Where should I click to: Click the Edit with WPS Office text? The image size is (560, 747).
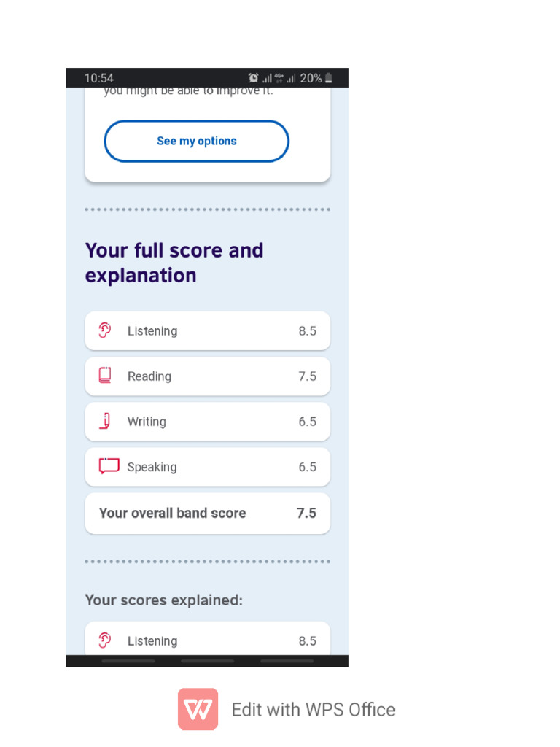pos(314,710)
